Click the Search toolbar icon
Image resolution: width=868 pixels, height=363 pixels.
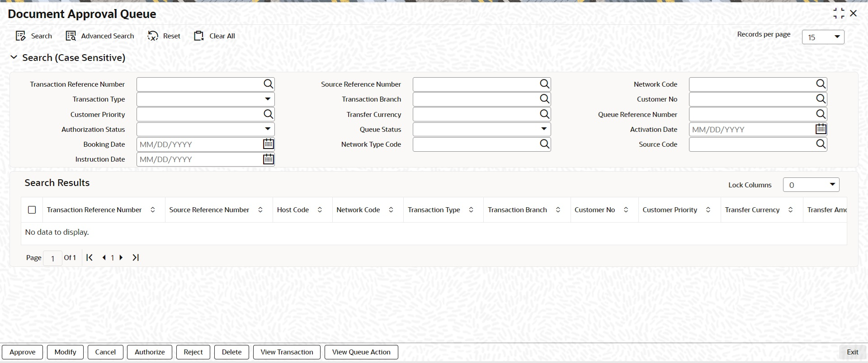[21, 36]
